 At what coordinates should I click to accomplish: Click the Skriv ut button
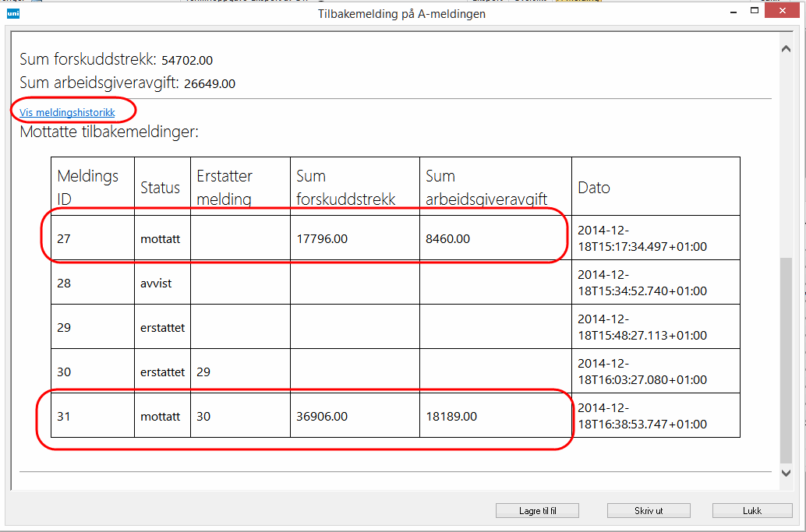coord(648,511)
